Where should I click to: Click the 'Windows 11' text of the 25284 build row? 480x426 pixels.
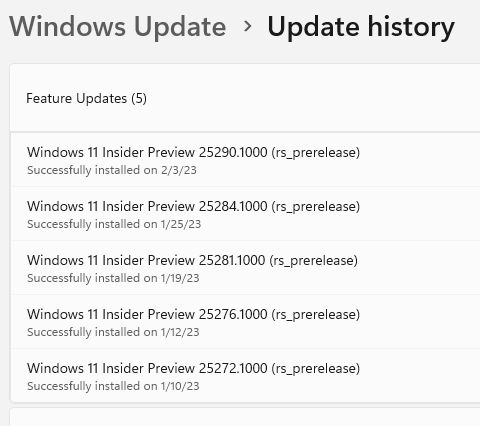tap(62, 206)
